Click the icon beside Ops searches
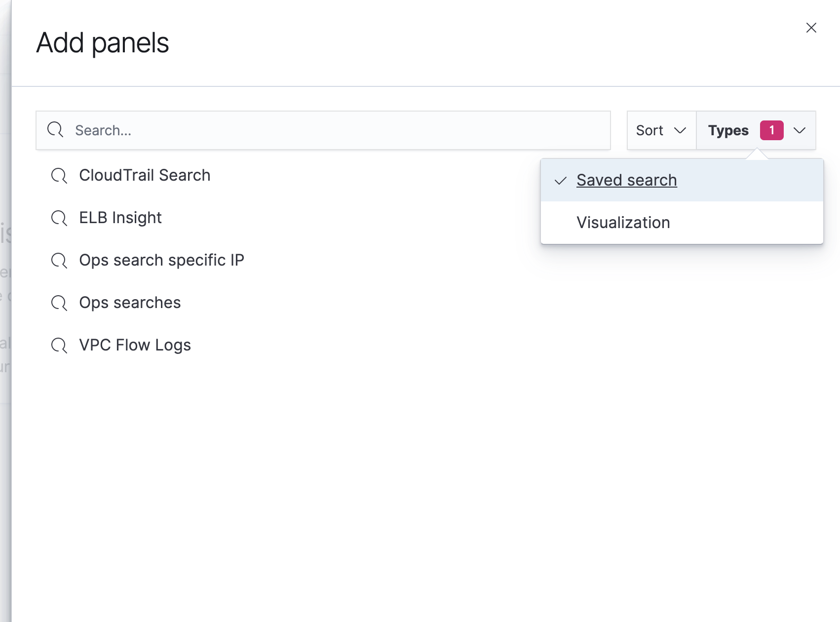Image resolution: width=840 pixels, height=622 pixels. pos(59,303)
